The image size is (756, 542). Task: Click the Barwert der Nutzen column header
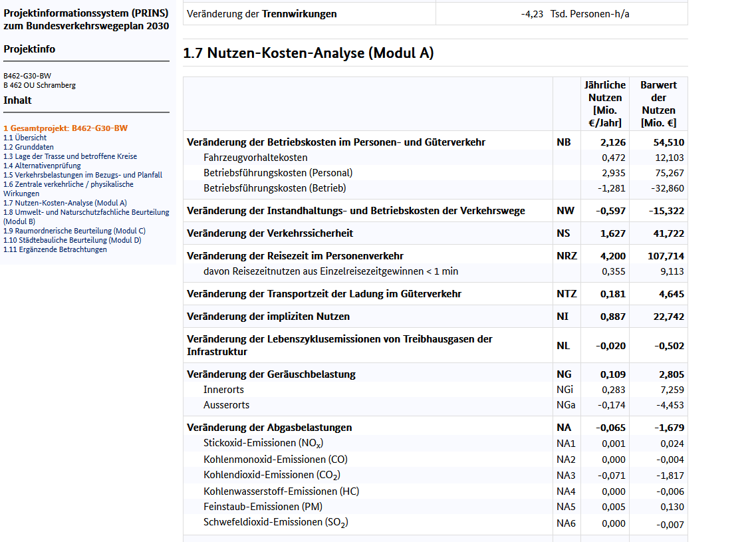tap(658, 104)
